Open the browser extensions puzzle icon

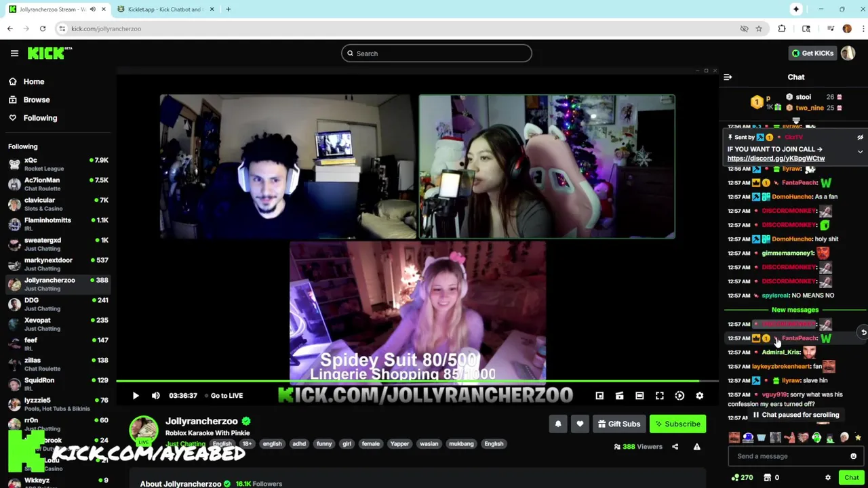click(782, 28)
